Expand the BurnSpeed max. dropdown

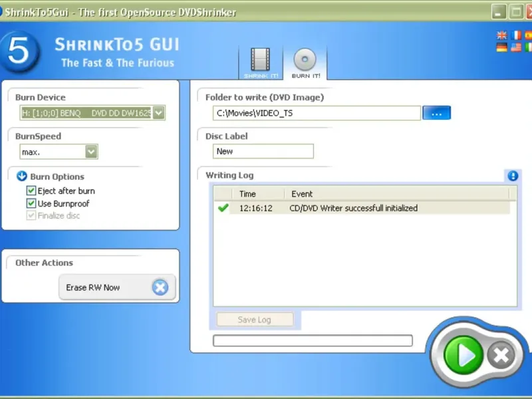pyautogui.click(x=91, y=152)
